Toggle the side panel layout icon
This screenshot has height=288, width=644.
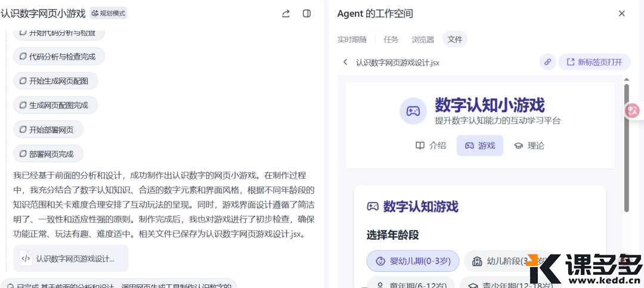pyautogui.click(x=306, y=14)
